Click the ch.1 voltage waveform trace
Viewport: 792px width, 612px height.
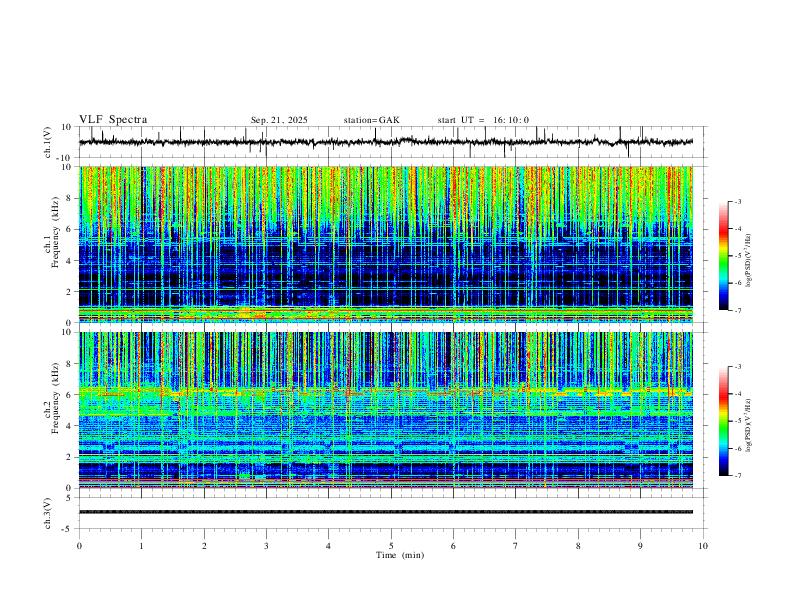[385, 142]
